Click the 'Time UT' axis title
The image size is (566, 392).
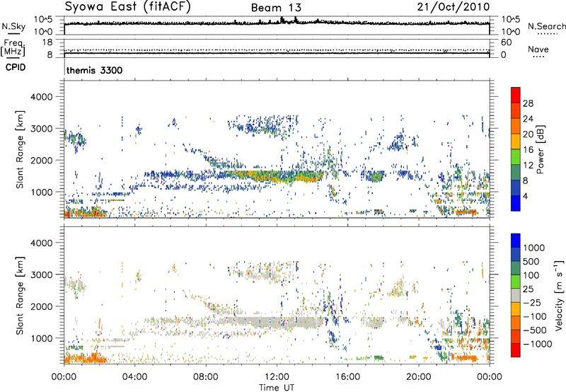pos(277,388)
